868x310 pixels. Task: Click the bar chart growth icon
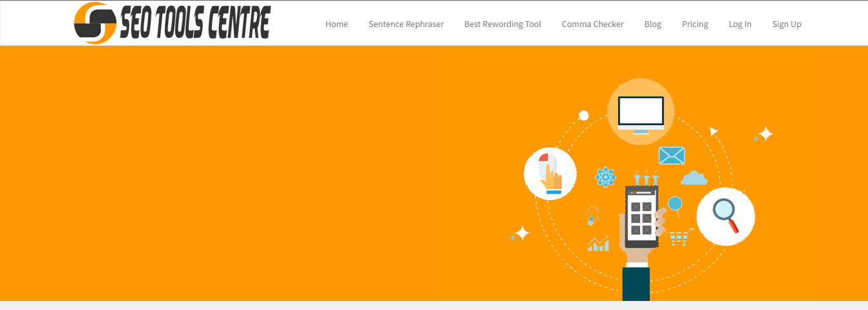click(x=598, y=244)
